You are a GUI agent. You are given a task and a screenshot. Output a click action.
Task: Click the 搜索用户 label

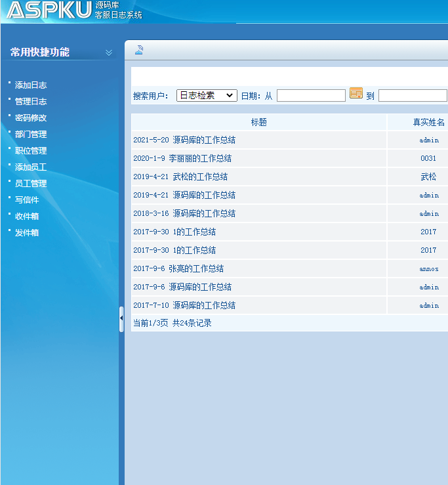pyautogui.click(x=151, y=96)
